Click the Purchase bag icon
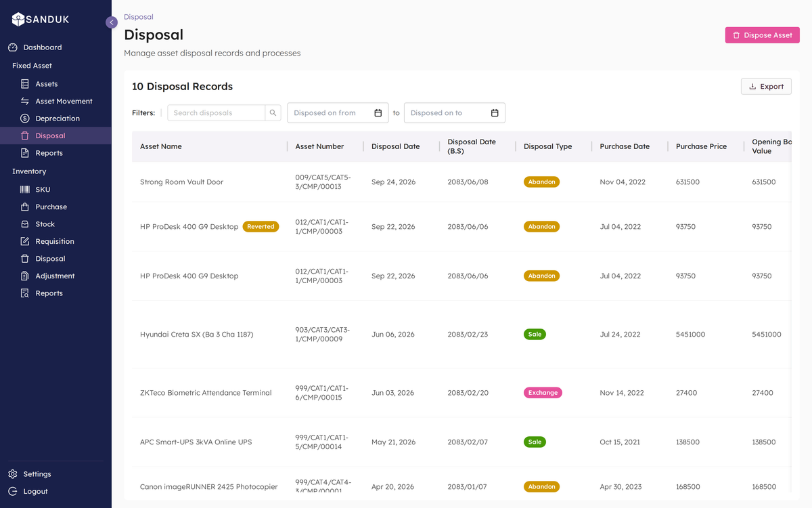Viewport: 812px width, 508px height. click(25, 207)
